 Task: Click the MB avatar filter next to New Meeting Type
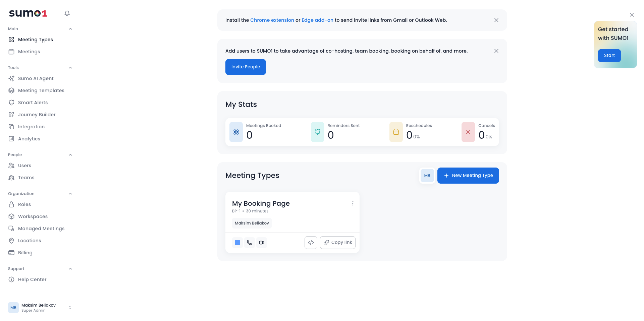427,176
